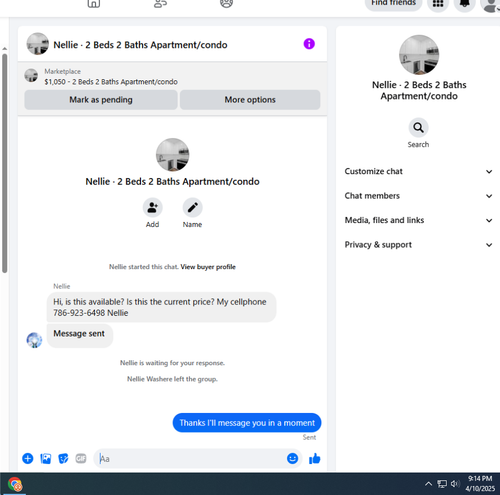Expand Media, files and links section
Image resolution: width=500 pixels, height=495 pixels.
(x=418, y=220)
